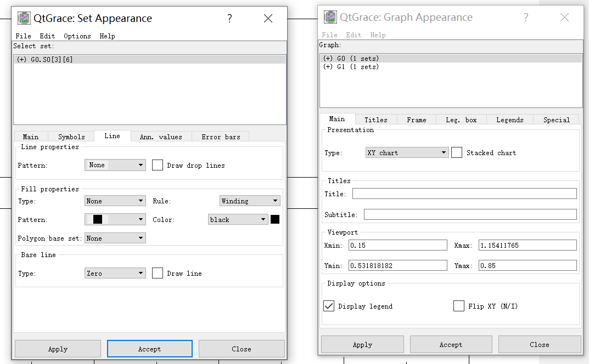Click the Title input field
Screen dimensions: 589x364
[x=464, y=193]
